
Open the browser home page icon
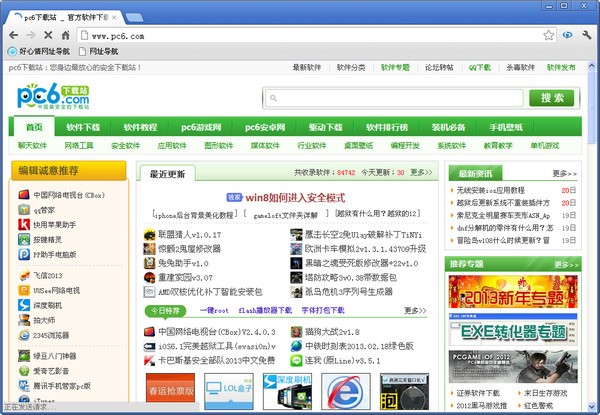65,36
